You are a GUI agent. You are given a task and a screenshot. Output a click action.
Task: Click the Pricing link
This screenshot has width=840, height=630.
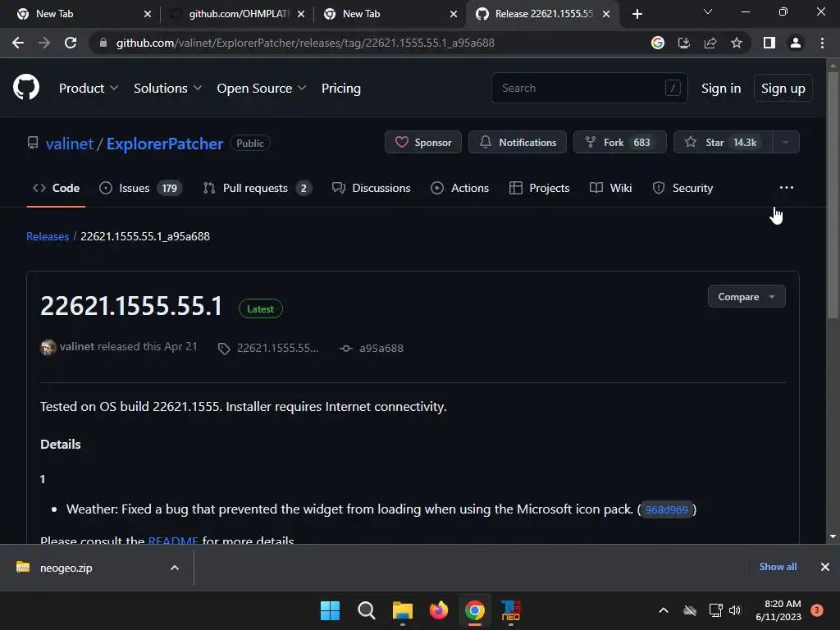pos(340,89)
